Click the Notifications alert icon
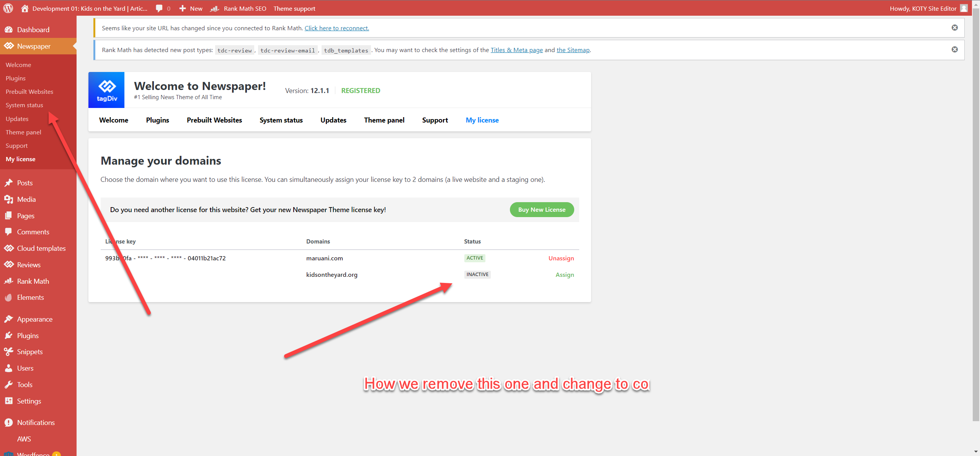 9,422
